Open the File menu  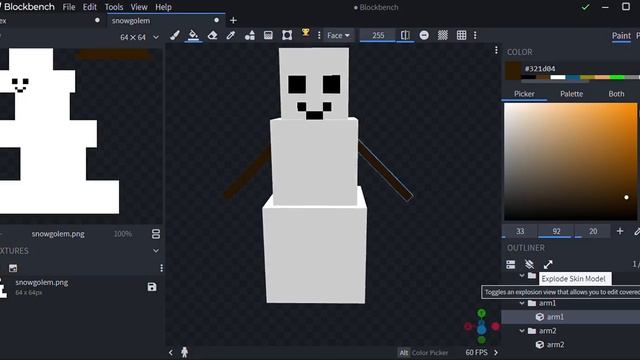point(69,7)
